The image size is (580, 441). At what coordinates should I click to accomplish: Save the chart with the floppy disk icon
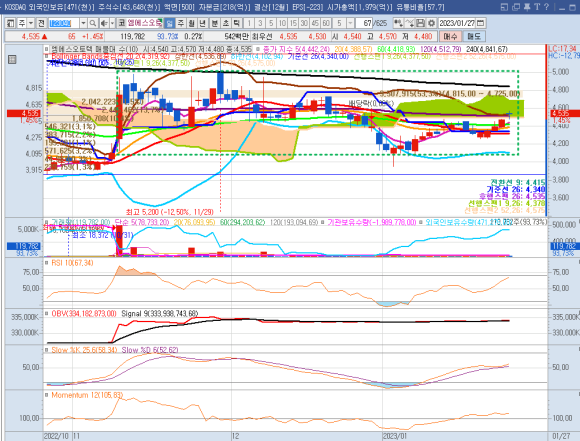click(x=421, y=23)
